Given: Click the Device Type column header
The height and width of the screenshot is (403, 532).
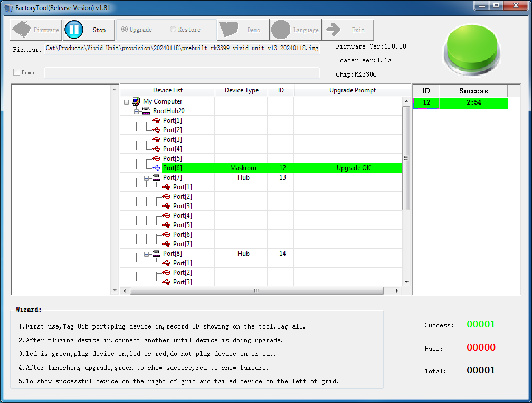Looking at the screenshot, I should coord(241,90).
